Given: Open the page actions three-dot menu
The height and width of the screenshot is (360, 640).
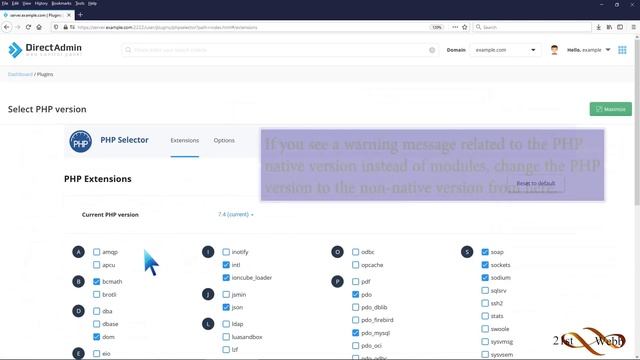Looking at the screenshot, I should click(455, 27).
